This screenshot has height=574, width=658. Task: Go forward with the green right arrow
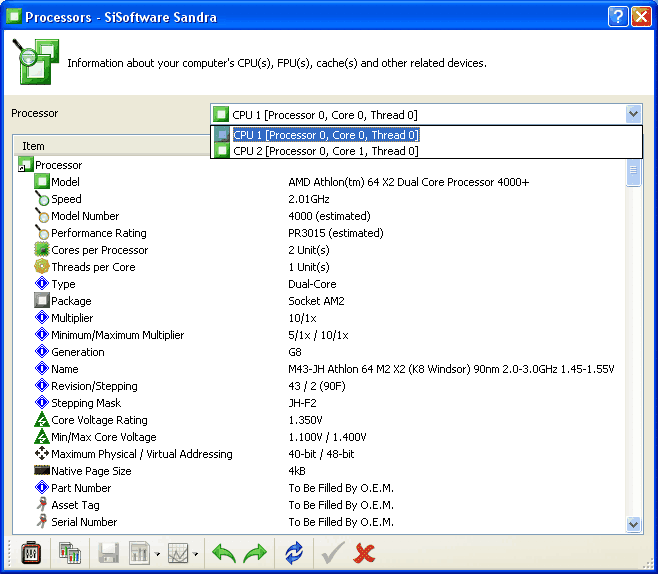[255, 553]
